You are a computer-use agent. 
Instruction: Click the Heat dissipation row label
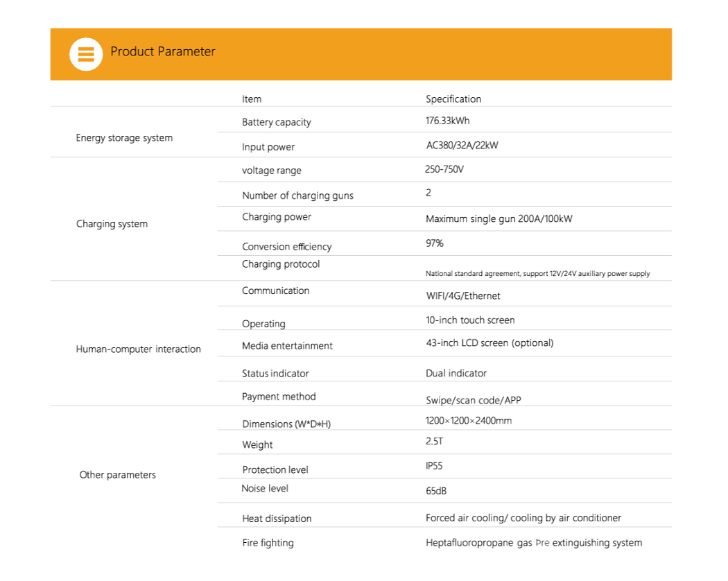[277, 519]
